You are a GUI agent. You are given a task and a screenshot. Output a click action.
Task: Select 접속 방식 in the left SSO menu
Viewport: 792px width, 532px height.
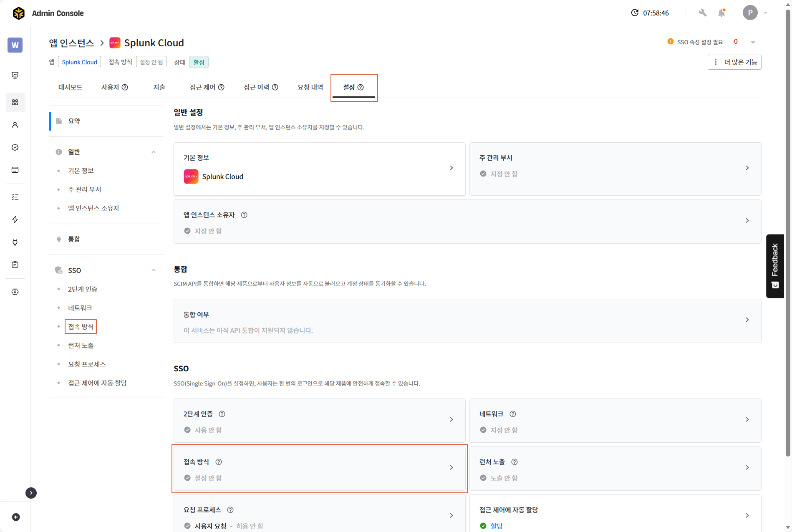pyautogui.click(x=81, y=327)
